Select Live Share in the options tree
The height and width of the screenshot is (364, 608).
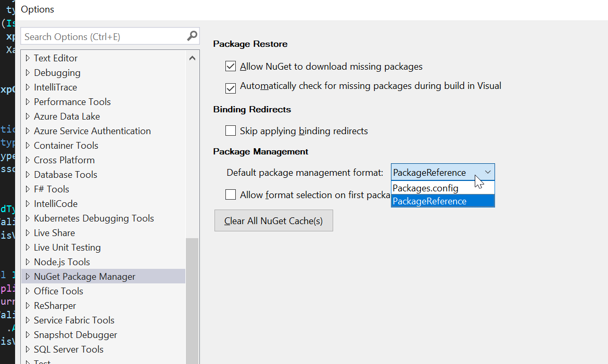coord(54,233)
